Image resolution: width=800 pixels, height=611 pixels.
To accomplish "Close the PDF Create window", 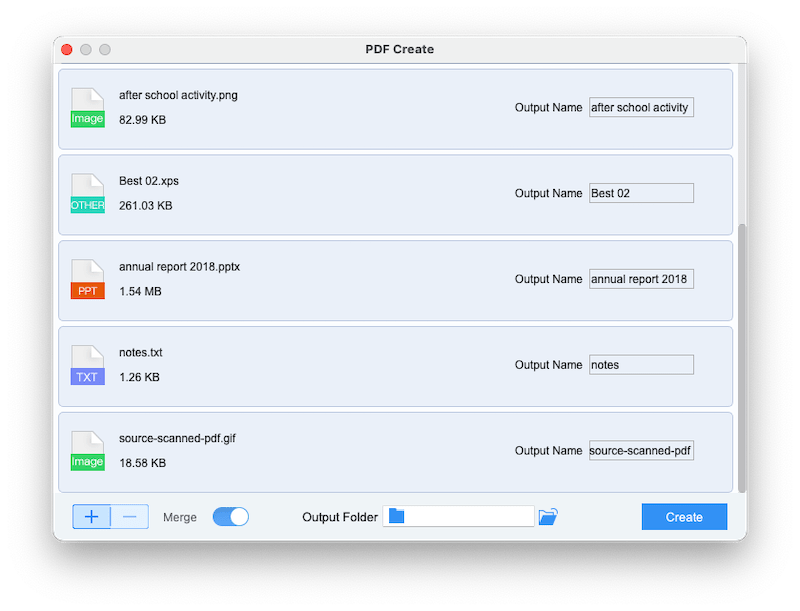I will pyautogui.click(x=66, y=49).
